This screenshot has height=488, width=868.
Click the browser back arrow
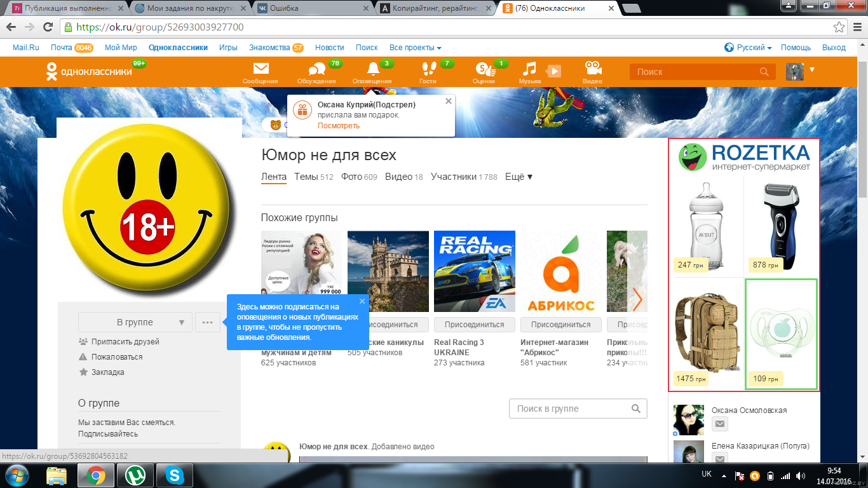click(x=12, y=27)
